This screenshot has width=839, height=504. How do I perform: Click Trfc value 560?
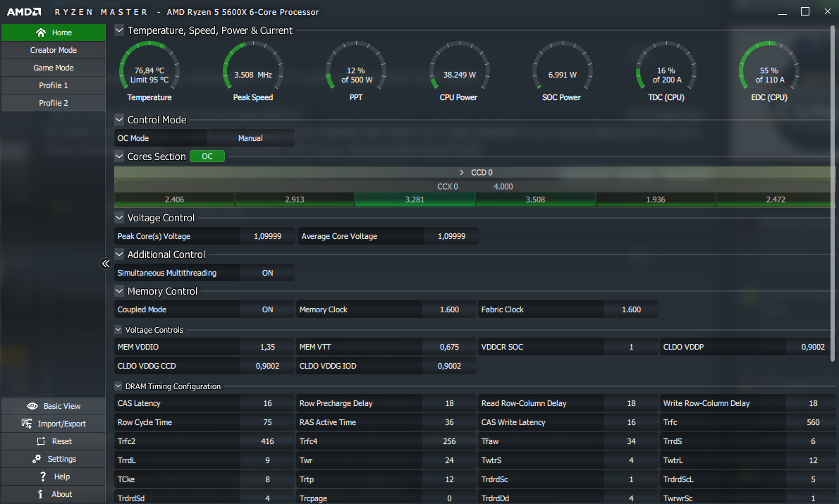click(x=813, y=423)
